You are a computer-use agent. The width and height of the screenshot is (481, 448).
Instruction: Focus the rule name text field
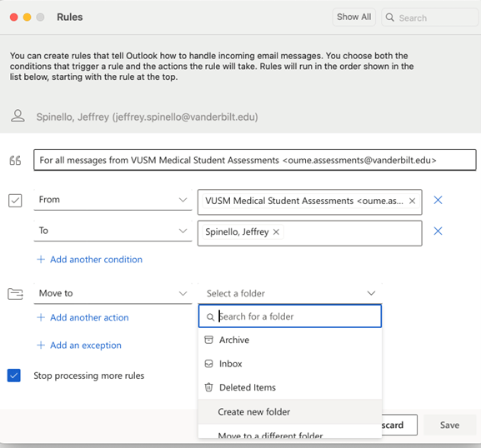(x=255, y=160)
